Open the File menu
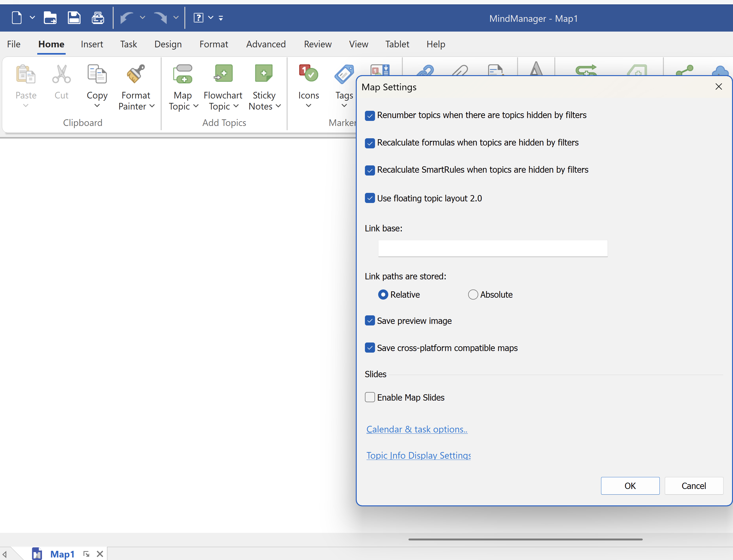The image size is (733, 560). click(x=14, y=44)
